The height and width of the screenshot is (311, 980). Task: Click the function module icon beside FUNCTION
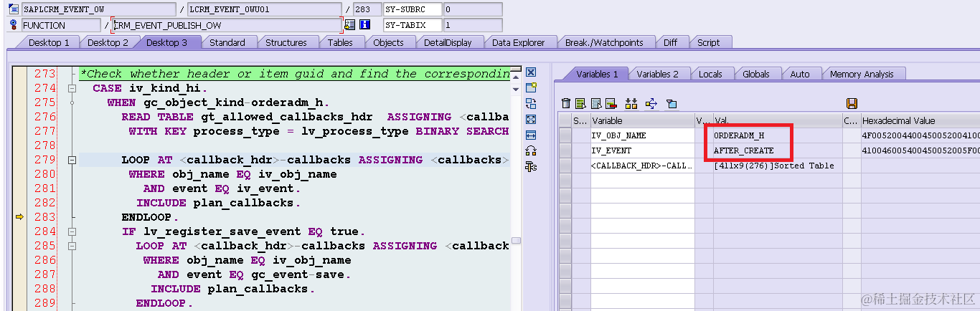(x=14, y=25)
